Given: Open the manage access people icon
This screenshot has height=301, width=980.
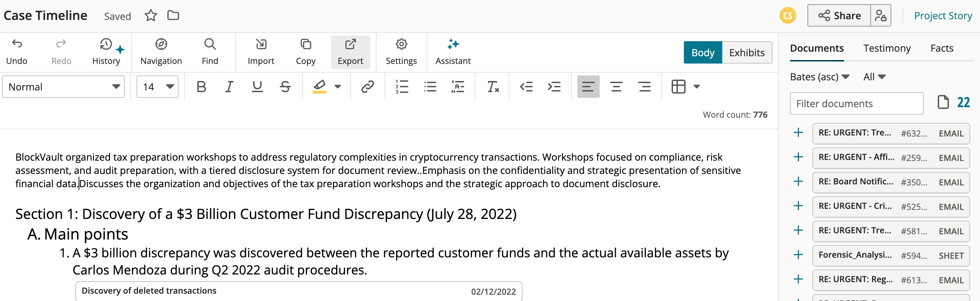Looking at the screenshot, I should pyautogui.click(x=880, y=16).
